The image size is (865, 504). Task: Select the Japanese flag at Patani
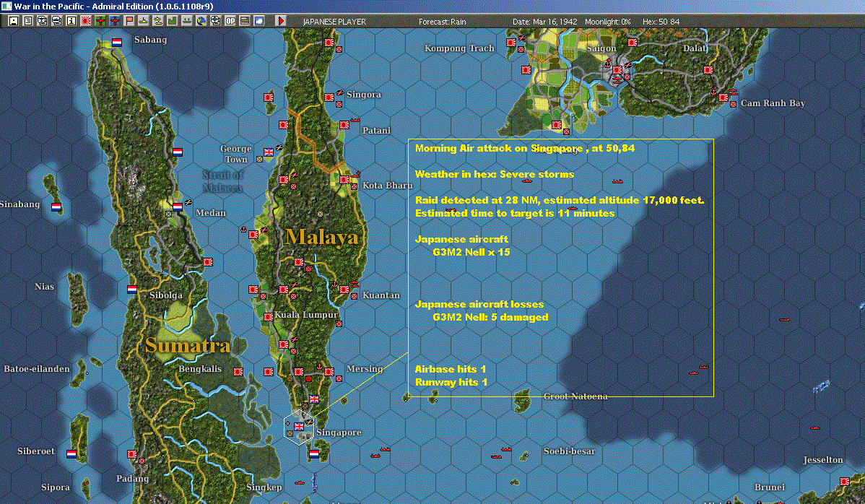(x=344, y=125)
